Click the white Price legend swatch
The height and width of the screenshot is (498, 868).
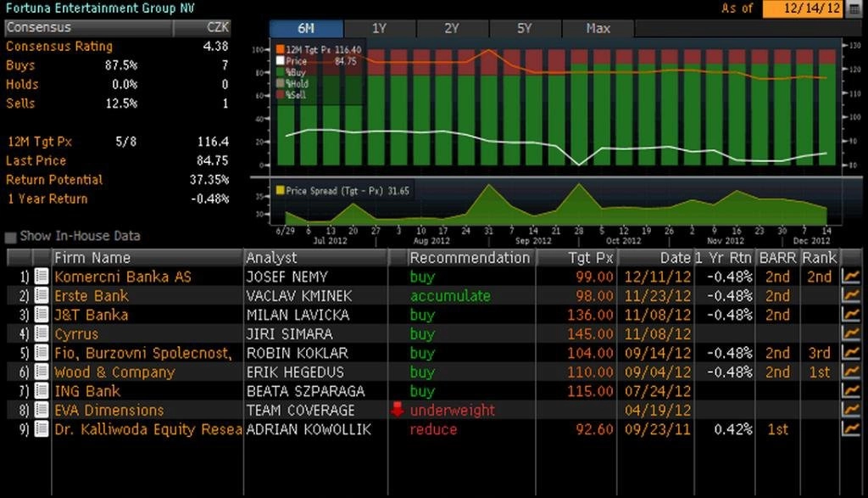point(280,61)
